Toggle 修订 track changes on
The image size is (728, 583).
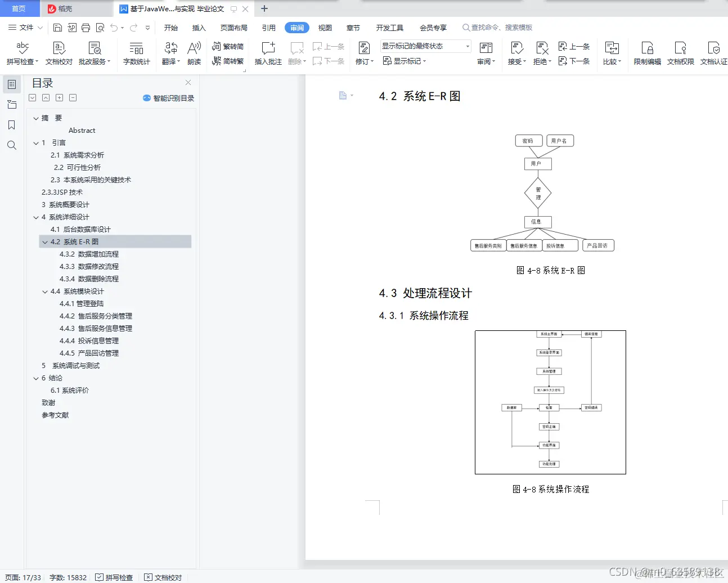(363, 53)
